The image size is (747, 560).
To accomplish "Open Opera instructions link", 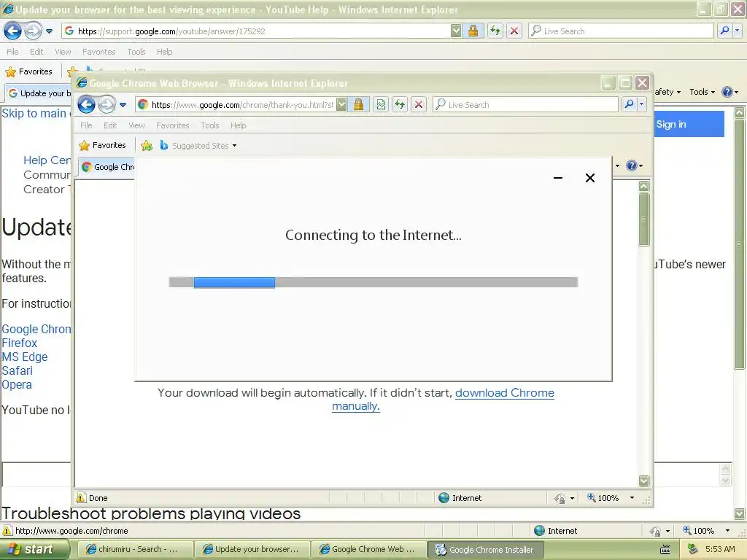I will [x=17, y=384].
